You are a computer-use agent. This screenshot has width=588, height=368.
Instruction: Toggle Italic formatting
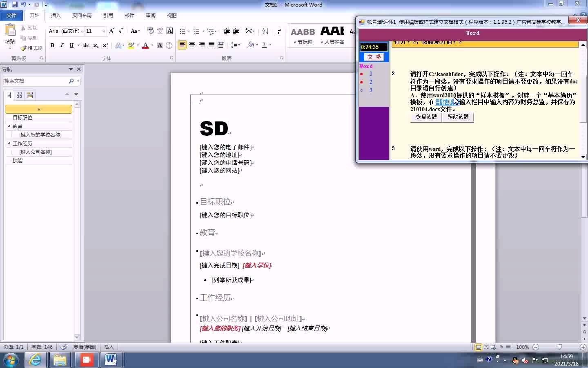(62, 45)
